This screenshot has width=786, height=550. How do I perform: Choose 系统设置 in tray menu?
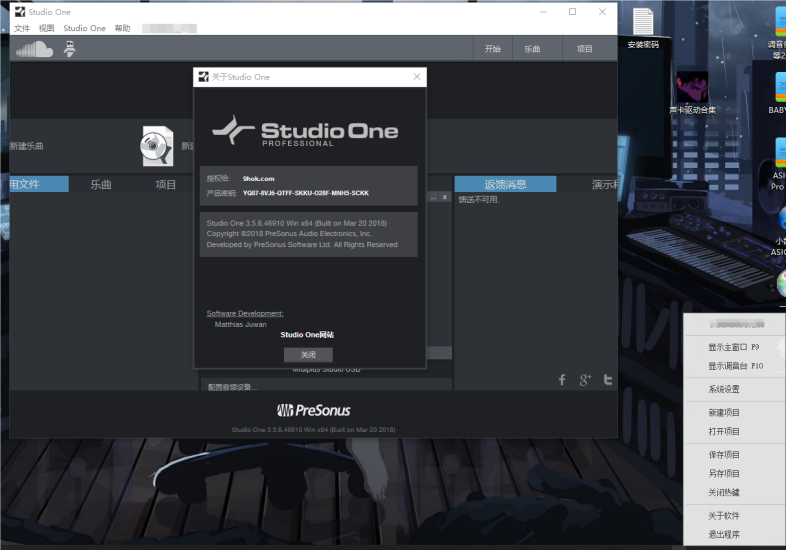tap(723, 389)
